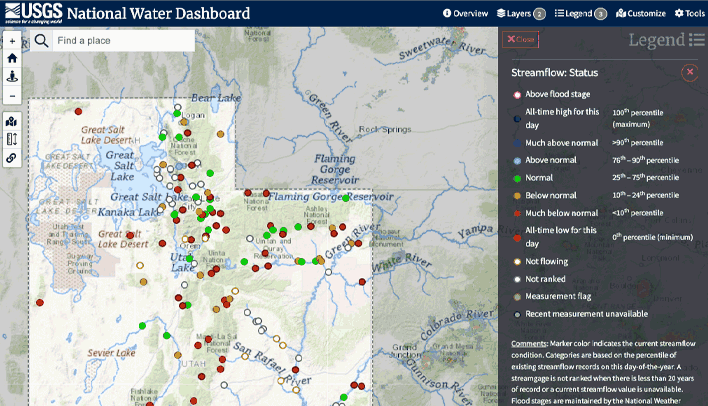The height and width of the screenshot is (406, 708).
Task: Remove the Streamflow: Status legend section
Action: coord(690,72)
